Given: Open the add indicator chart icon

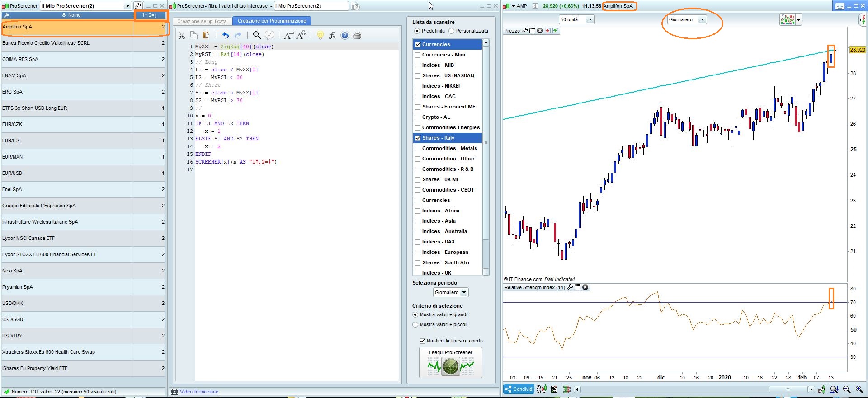Looking at the screenshot, I should click(x=788, y=19).
